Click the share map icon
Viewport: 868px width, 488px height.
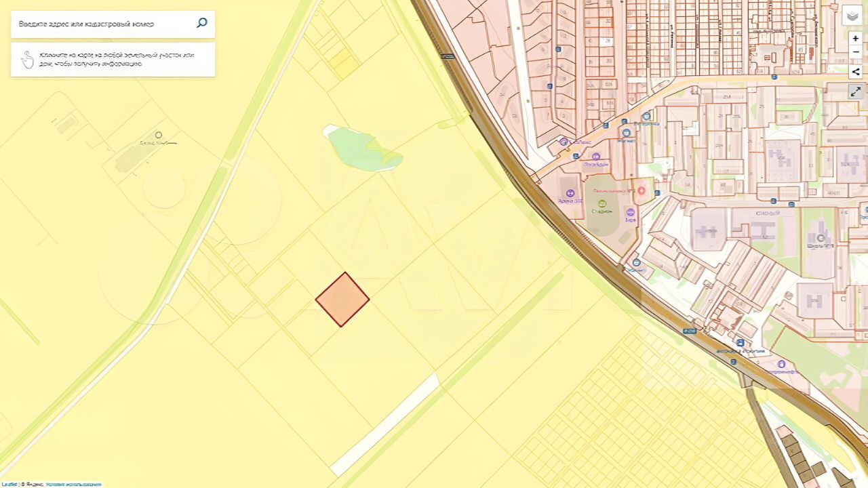point(855,72)
